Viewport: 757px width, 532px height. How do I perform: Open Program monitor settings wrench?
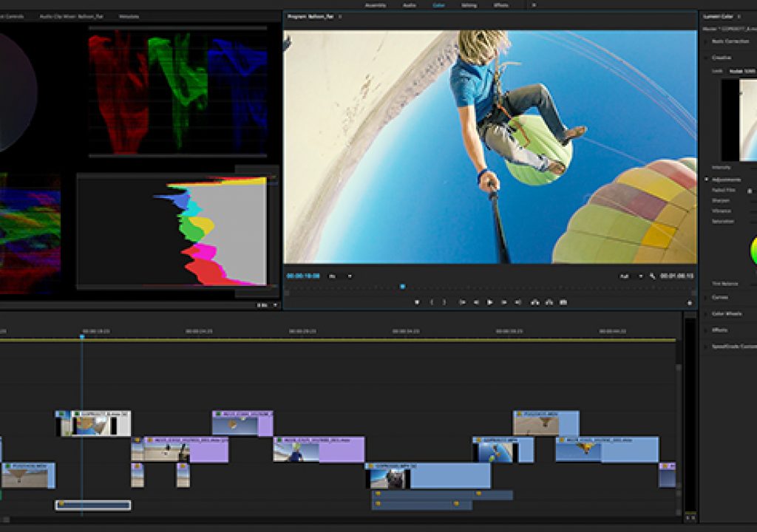tap(653, 276)
